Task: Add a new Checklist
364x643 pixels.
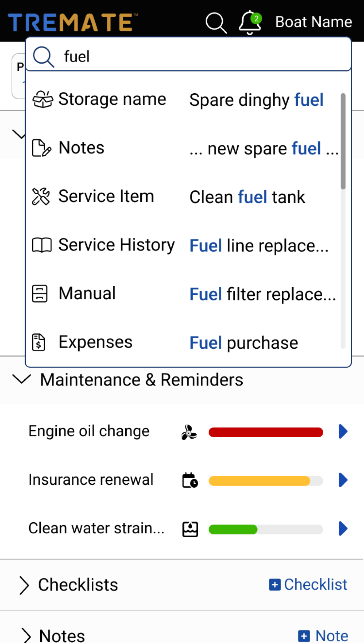Action: coord(308,585)
